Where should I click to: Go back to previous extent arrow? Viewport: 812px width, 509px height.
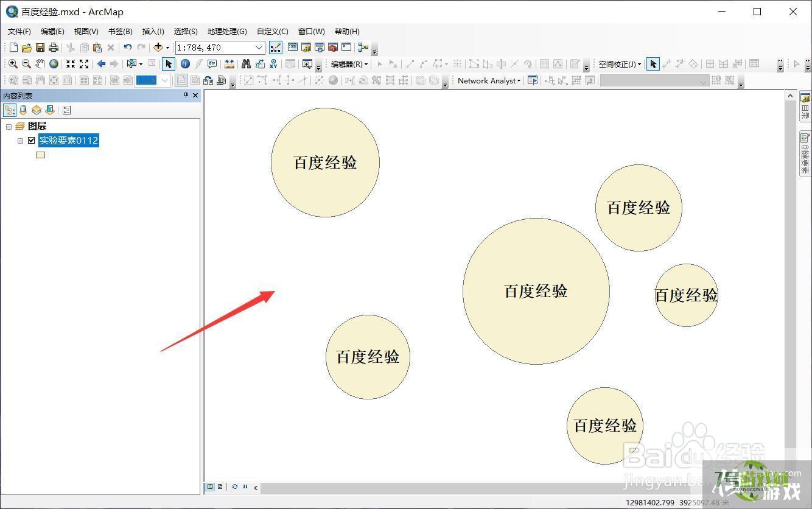click(101, 64)
